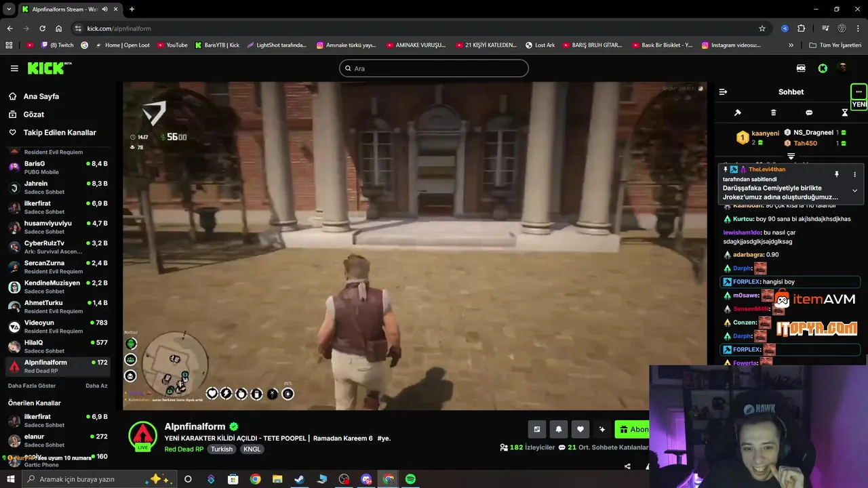
Task: Open SercanZurna channel in sidebar
Action: coord(58,266)
